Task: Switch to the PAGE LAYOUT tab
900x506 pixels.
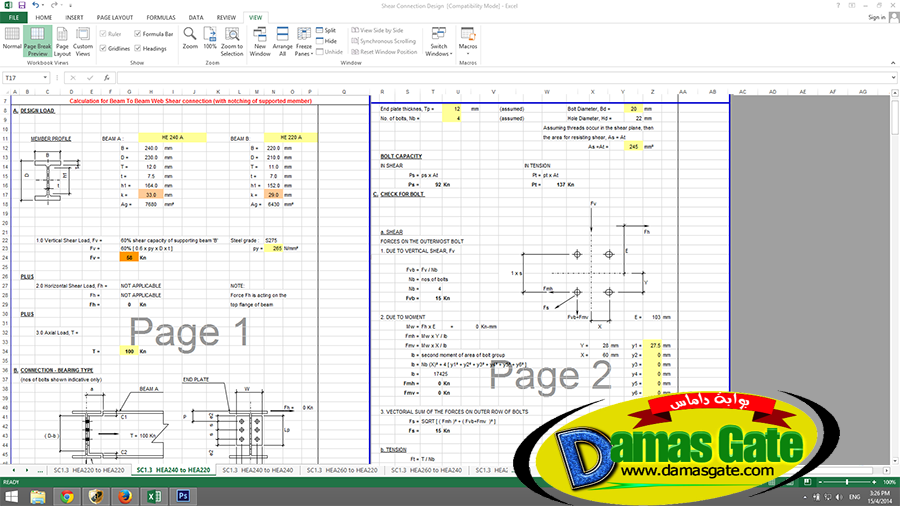Action: tap(115, 17)
